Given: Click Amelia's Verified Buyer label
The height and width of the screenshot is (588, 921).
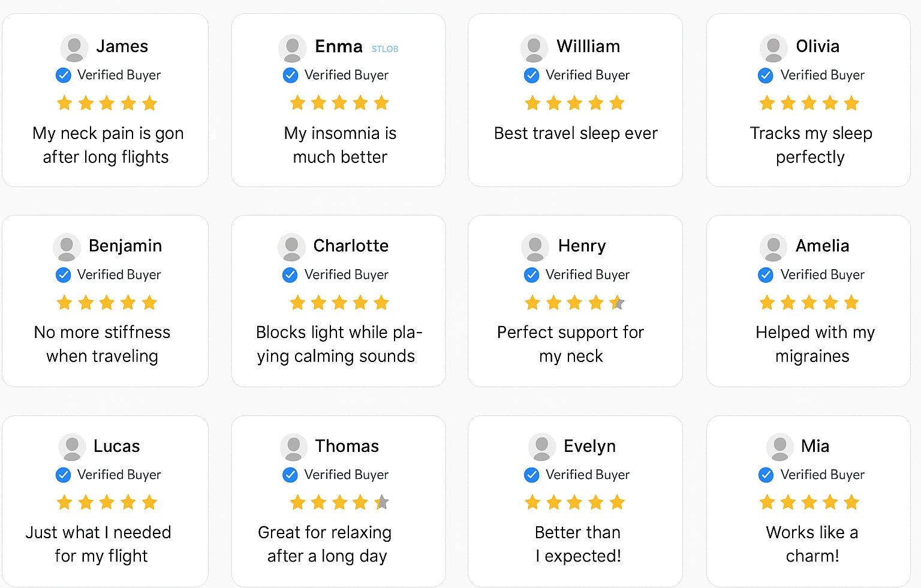Looking at the screenshot, I should pyautogui.click(x=822, y=275).
